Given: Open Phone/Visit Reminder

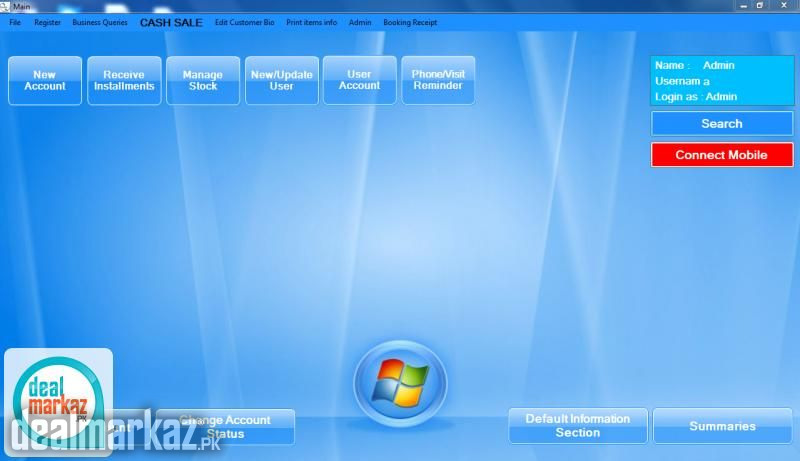Looking at the screenshot, I should pos(438,80).
